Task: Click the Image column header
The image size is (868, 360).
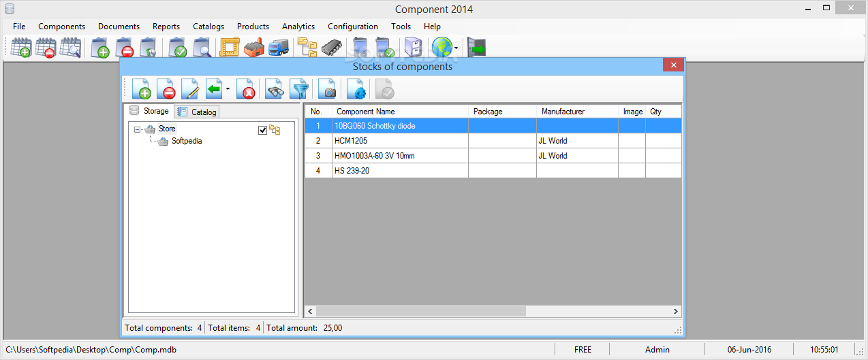Action: pyautogui.click(x=632, y=112)
